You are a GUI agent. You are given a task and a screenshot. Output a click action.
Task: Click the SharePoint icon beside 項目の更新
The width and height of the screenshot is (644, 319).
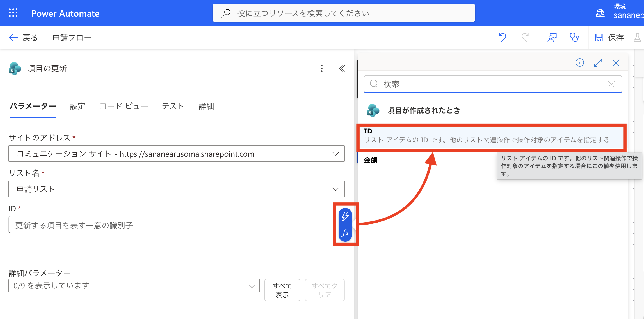click(x=15, y=68)
